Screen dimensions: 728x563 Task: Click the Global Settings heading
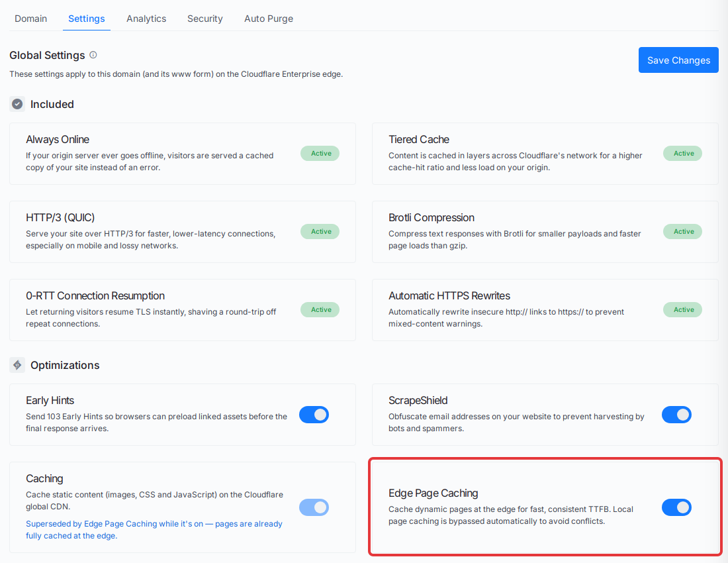pyautogui.click(x=47, y=55)
